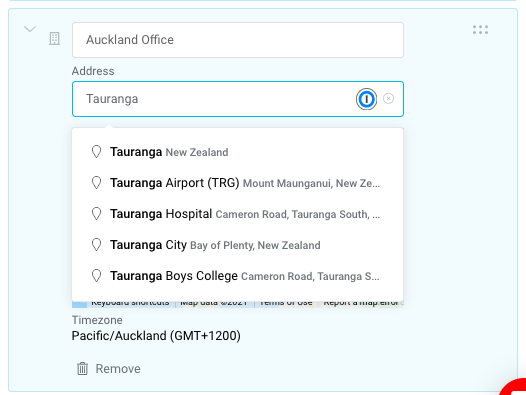Select Tauranga New Zealand suggestion

(x=238, y=152)
